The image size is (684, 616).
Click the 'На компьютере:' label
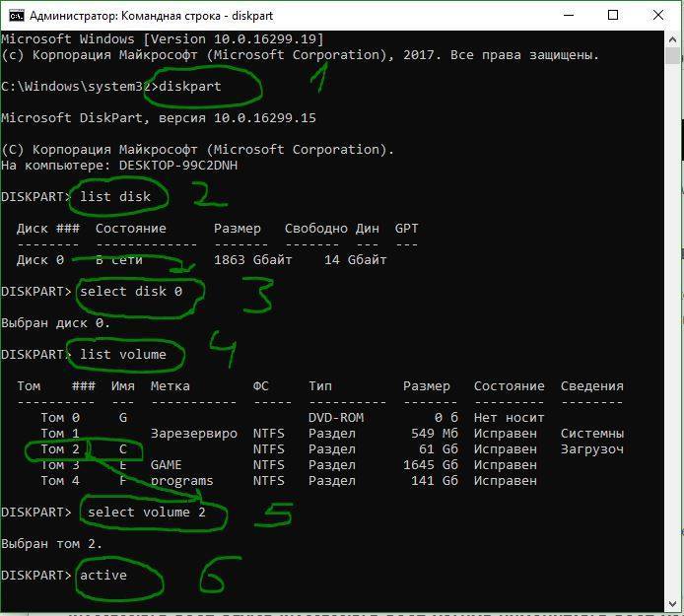tap(56, 166)
